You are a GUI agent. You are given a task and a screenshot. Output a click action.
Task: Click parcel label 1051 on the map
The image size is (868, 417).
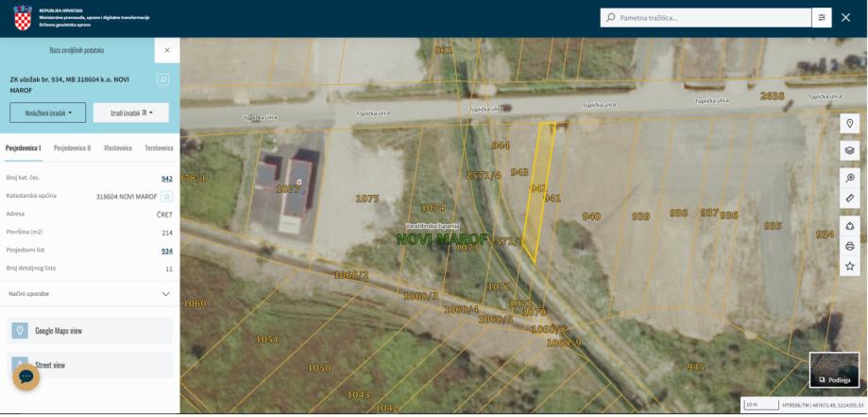click(x=267, y=339)
